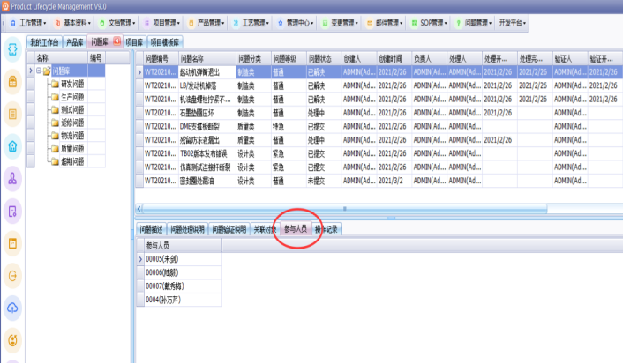Viewport: 623px width, 364px height.
Task: Click the blue cloud upload sidebar icon
Action: [12, 308]
